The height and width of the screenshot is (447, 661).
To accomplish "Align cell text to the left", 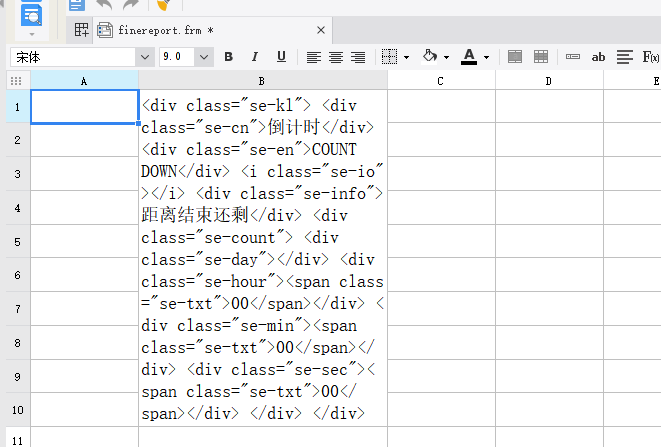I will (x=313, y=57).
